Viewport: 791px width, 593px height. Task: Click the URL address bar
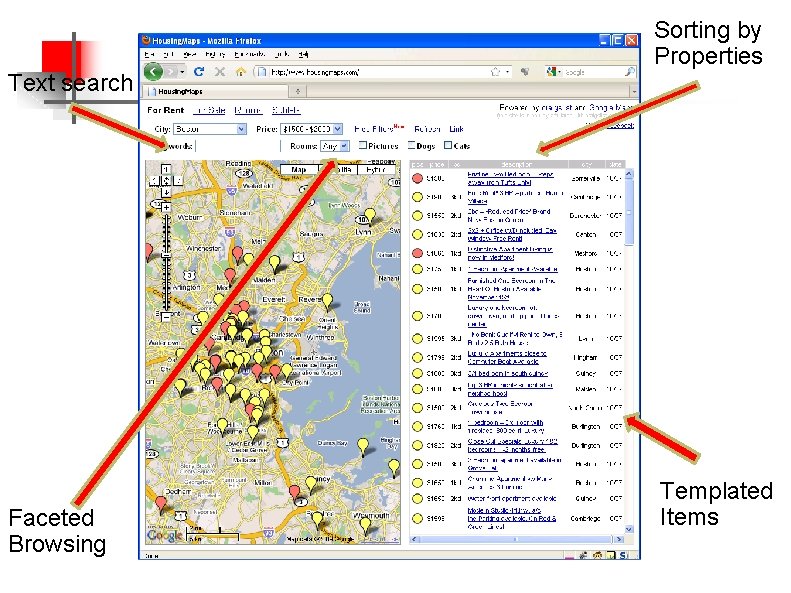coord(383,72)
